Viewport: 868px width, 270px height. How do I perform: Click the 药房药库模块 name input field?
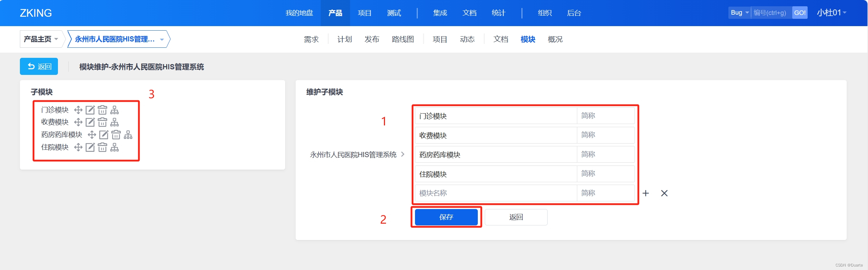(x=496, y=154)
